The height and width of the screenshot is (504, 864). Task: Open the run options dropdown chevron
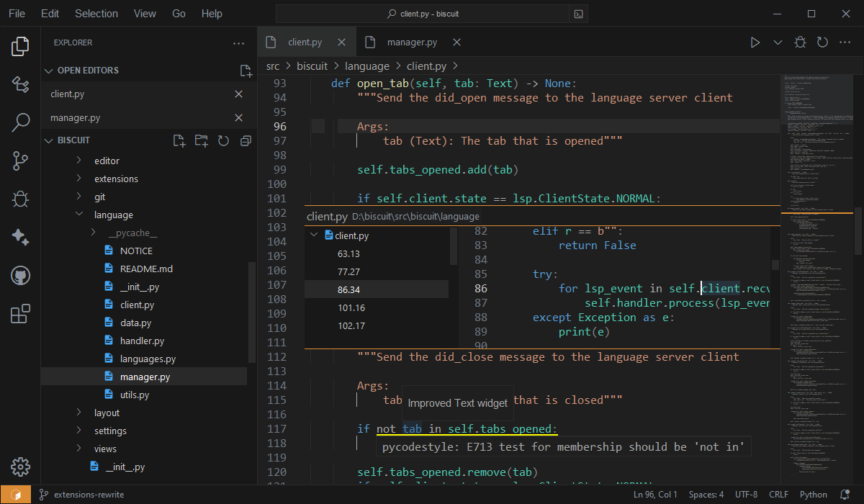point(778,42)
